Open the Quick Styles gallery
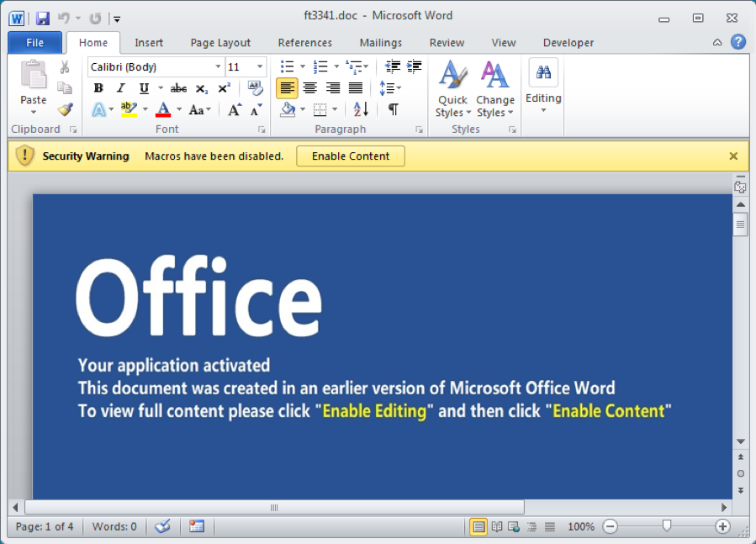Screen dimensions: 756x544 (452, 89)
